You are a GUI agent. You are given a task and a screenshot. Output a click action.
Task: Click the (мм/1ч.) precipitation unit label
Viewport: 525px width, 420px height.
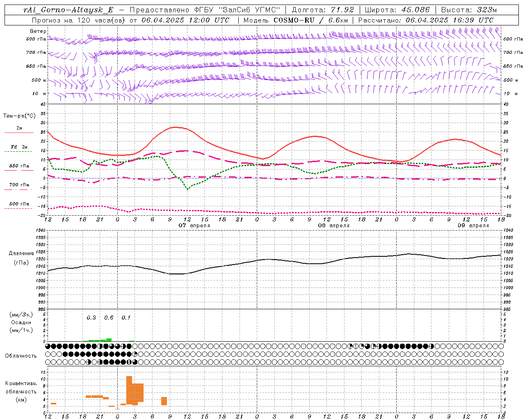[x=21, y=330]
